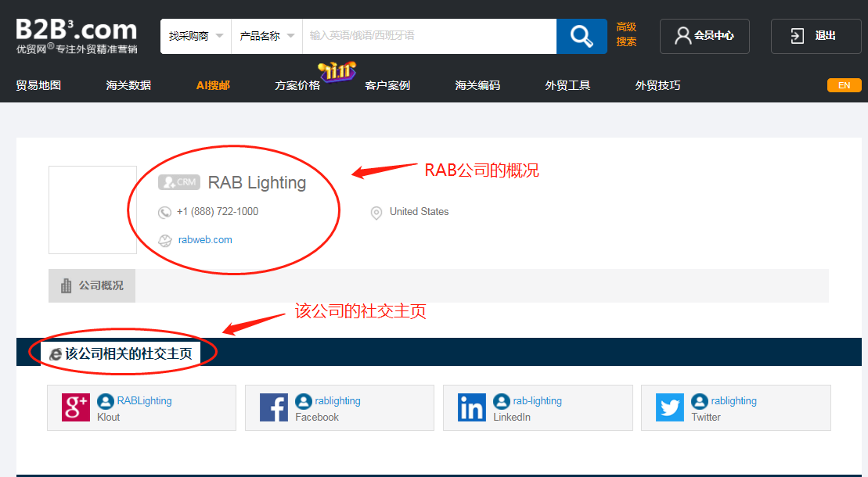
Task: Click the LinkedIn logo icon
Action: pyautogui.click(x=472, y=407)
